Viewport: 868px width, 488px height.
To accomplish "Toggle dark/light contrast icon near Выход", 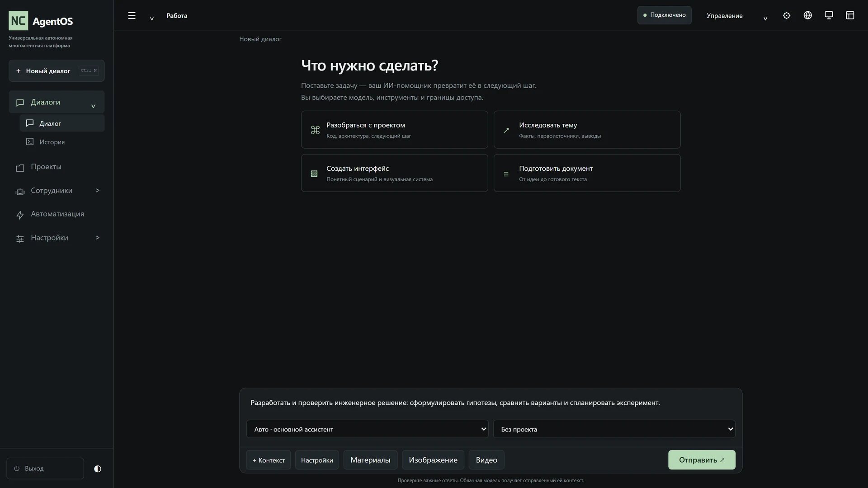I will tap(98, 469).
